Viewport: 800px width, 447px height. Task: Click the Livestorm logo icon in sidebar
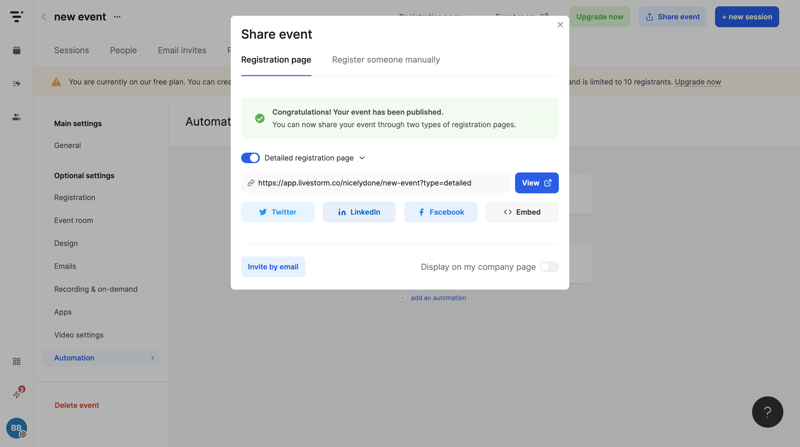[16, 16]
